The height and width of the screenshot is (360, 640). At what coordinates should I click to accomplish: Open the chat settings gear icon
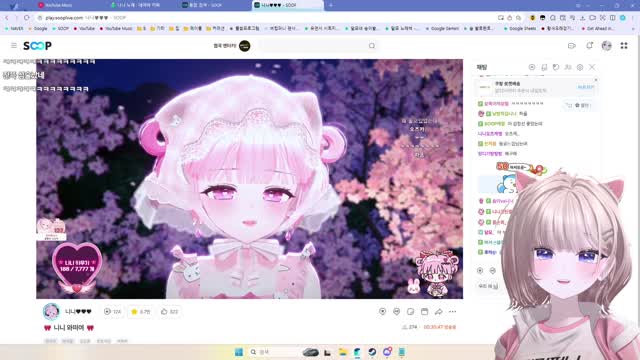580,67
